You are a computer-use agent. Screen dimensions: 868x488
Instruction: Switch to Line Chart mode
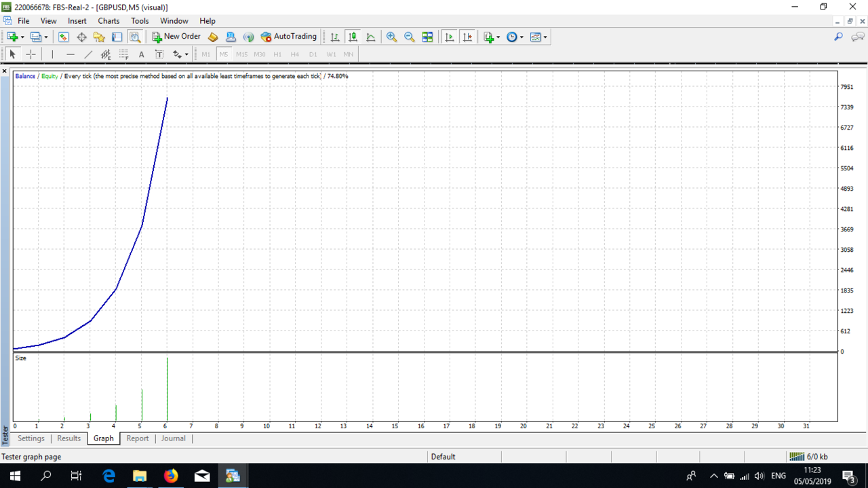(x=370, y=37)
